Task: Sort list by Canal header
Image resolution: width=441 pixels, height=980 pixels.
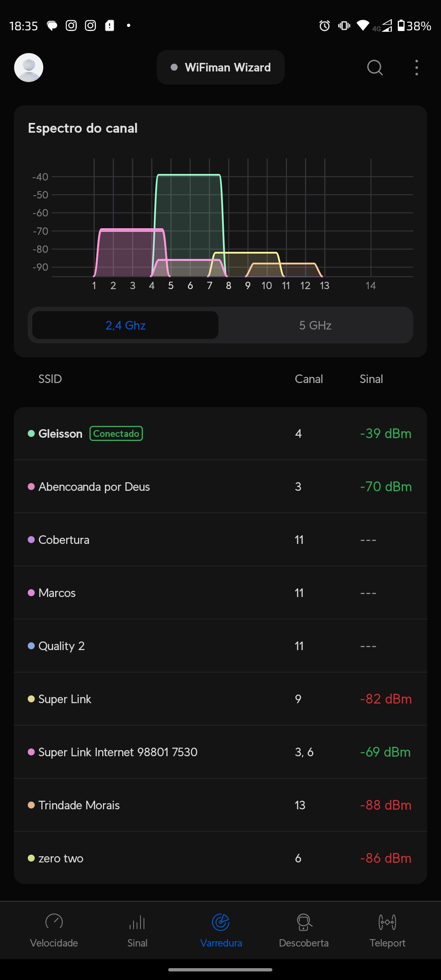Action: (x=309, y=379)
